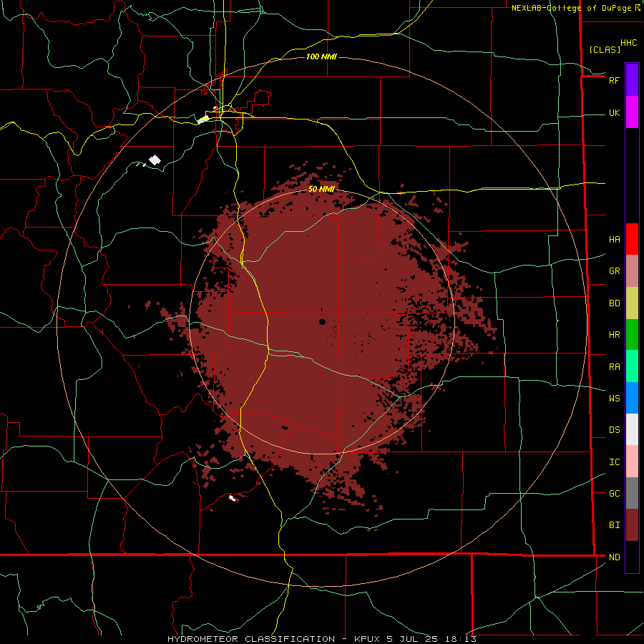The height and width of the screenshot is (644, 644).
Task: Click the NEXLAB-College of DuPage credit text
Action: tap(571, 8)
